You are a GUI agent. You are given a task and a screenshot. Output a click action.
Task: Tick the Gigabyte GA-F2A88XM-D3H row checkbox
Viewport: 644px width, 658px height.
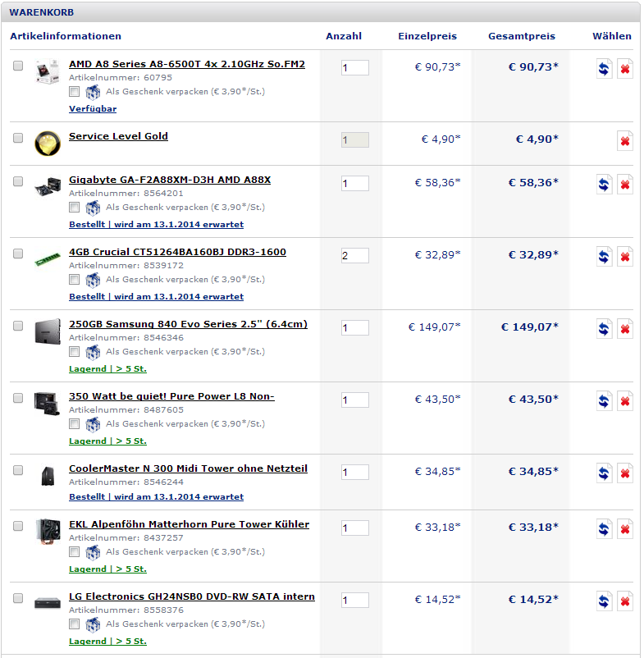18,181
